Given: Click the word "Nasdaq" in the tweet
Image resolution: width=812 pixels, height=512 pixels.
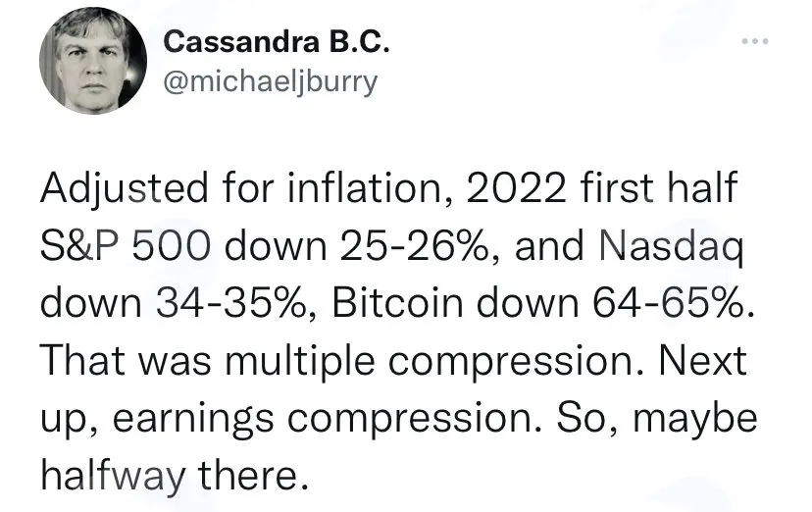Looking at the screenshot, I should coord(671,247).
